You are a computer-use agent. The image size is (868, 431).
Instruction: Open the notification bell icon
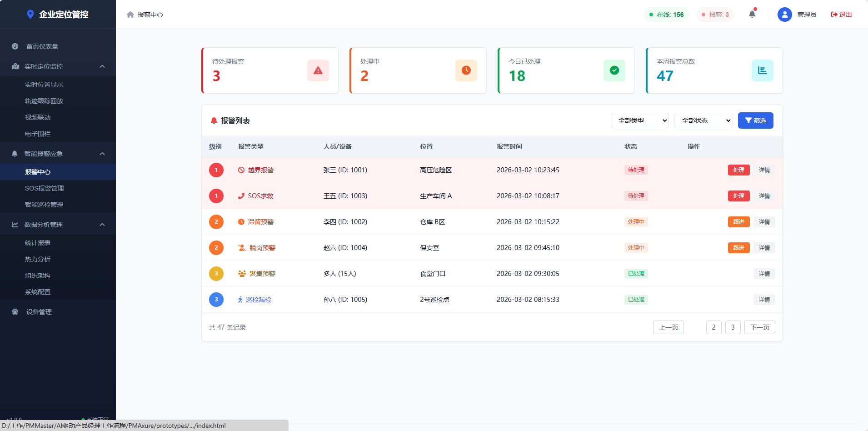tap(752, 14)
